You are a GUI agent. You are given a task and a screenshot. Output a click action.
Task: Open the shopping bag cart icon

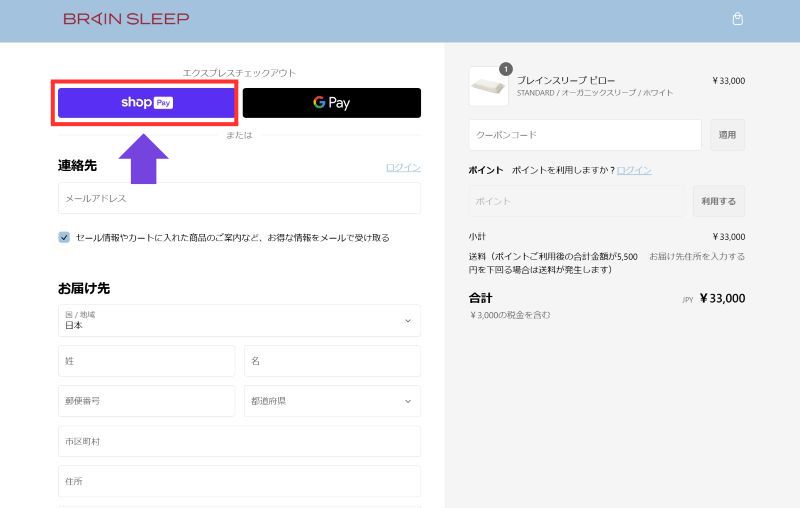coord(738,19)
